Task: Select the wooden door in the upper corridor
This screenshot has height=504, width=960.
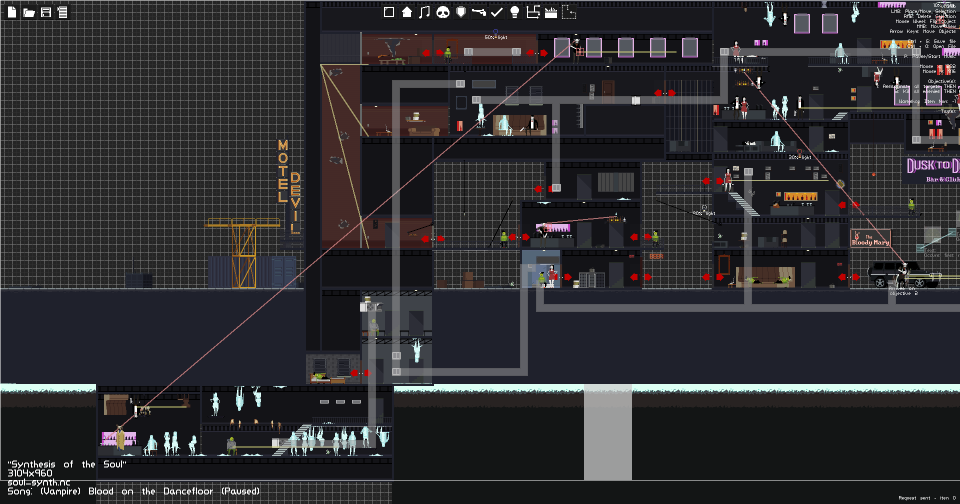Action: pos(607,91)
